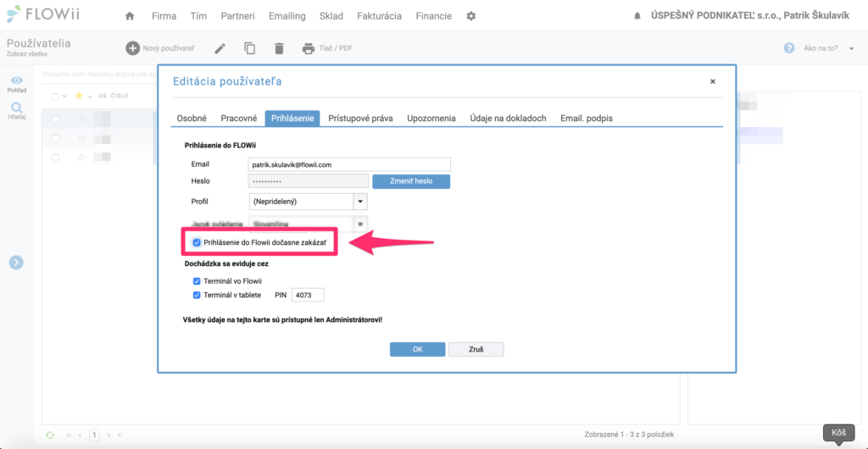Open the Údaje na dokladoch tab

[x=509, y=119]
